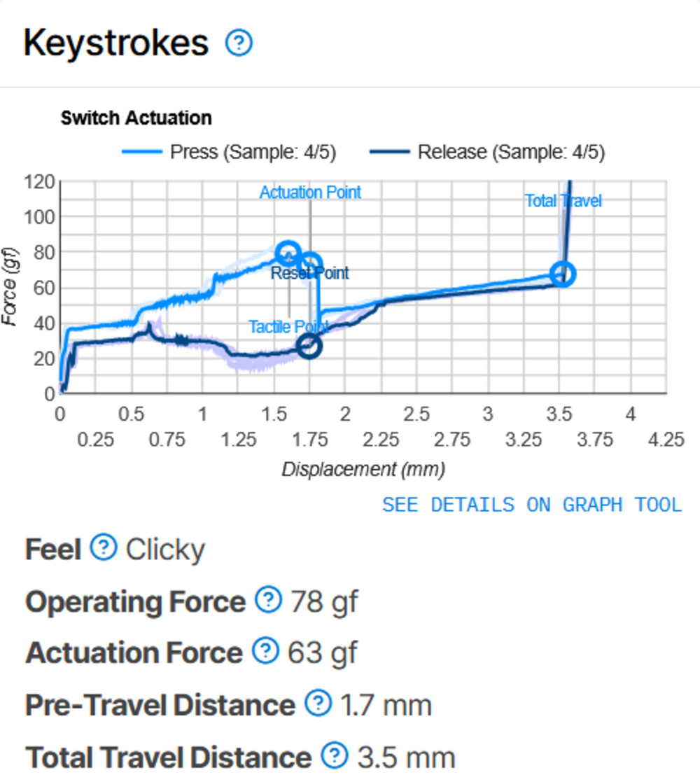Open the Tactile Point marker details
Viewport: 700px width, 782px height.
coord(308,345)
